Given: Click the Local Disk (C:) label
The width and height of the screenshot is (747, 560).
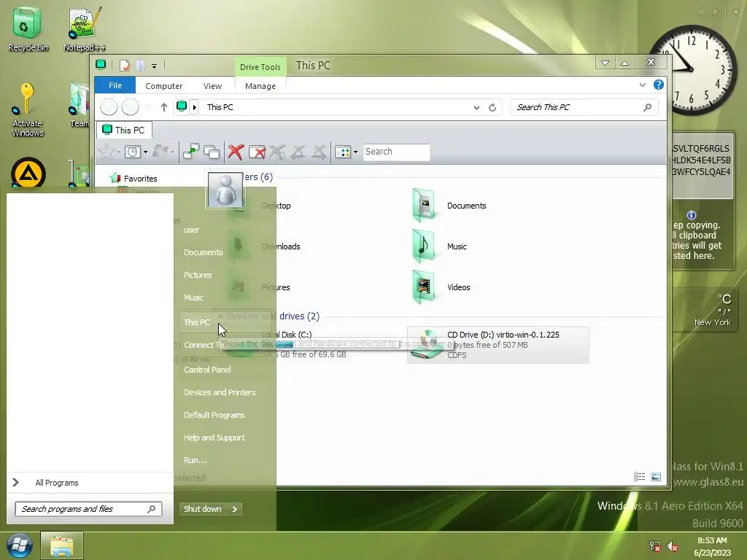Looking at the screenshot, I should [287, 335].
